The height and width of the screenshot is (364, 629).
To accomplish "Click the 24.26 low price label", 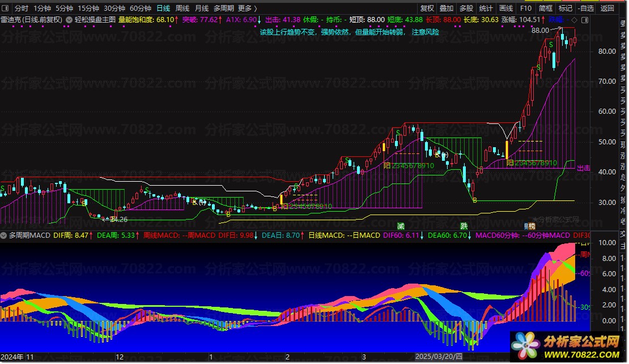I will [x=119, y=219].
